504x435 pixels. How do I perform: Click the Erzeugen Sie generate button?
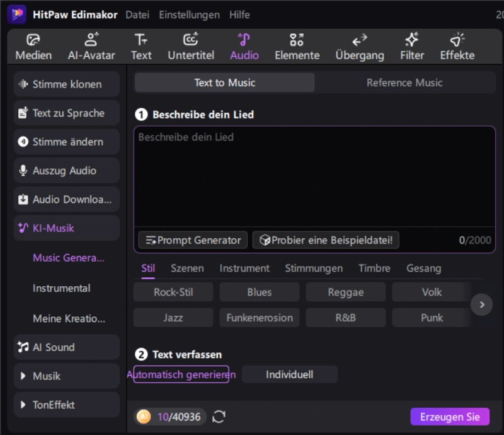(450, 417)
